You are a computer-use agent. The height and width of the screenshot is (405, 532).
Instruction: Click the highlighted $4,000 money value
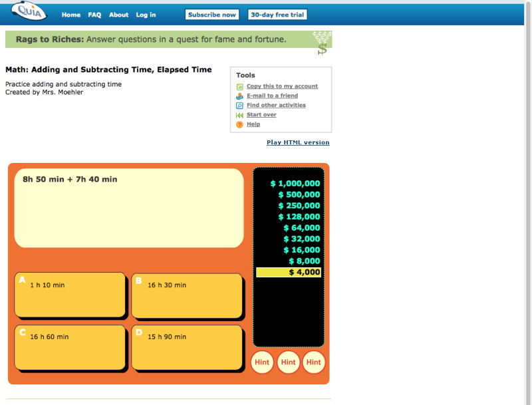coord(288,271)
